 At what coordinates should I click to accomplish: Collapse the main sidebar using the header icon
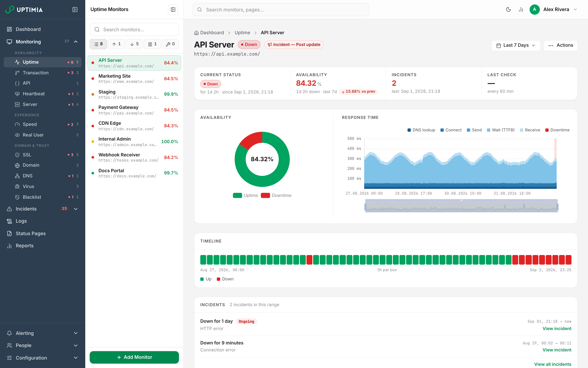click(75, 10)
